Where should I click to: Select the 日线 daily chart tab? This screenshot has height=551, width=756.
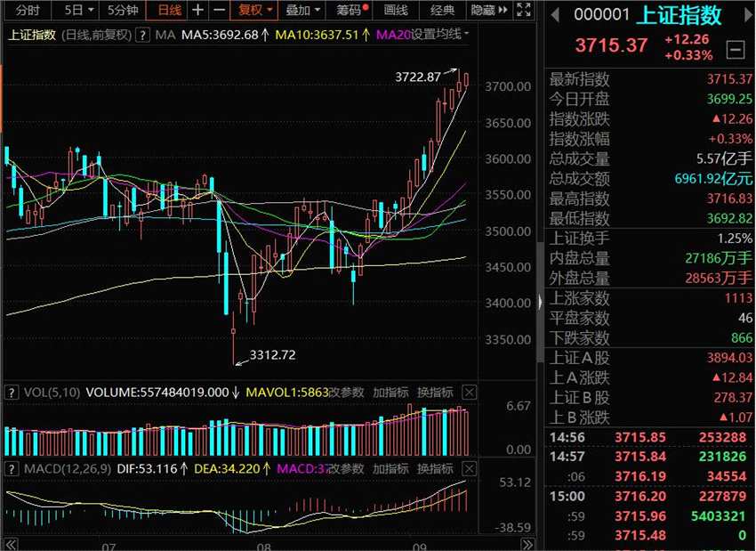click(168, 11)
